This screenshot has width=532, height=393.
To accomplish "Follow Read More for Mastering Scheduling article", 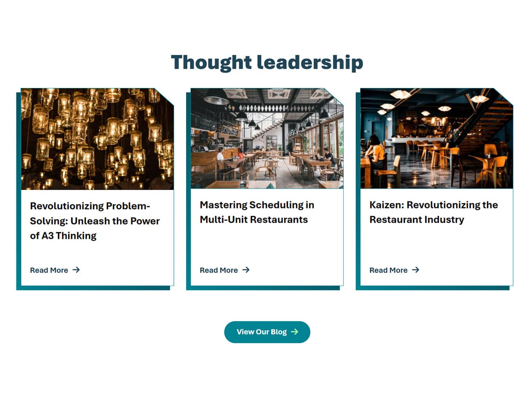I will (219, 270).
